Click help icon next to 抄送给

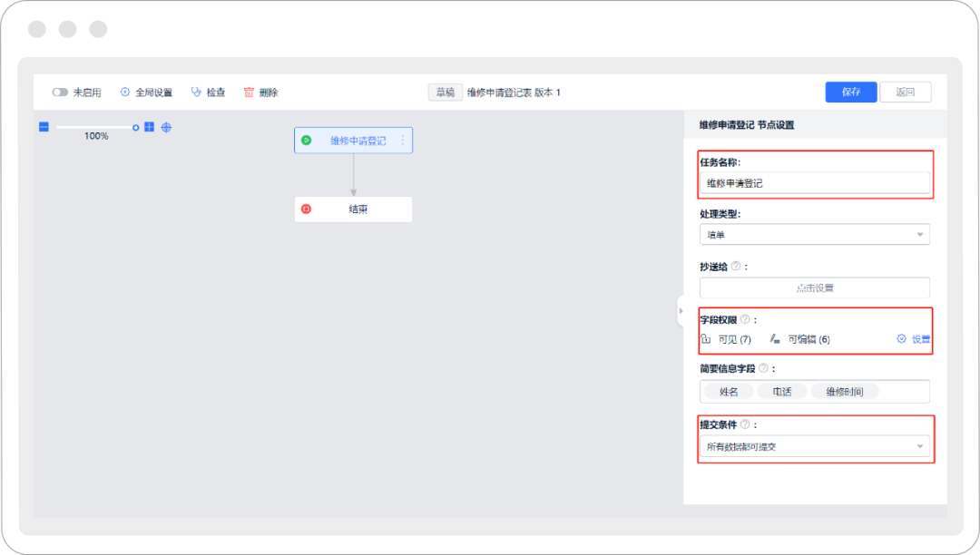click(736, 267)
